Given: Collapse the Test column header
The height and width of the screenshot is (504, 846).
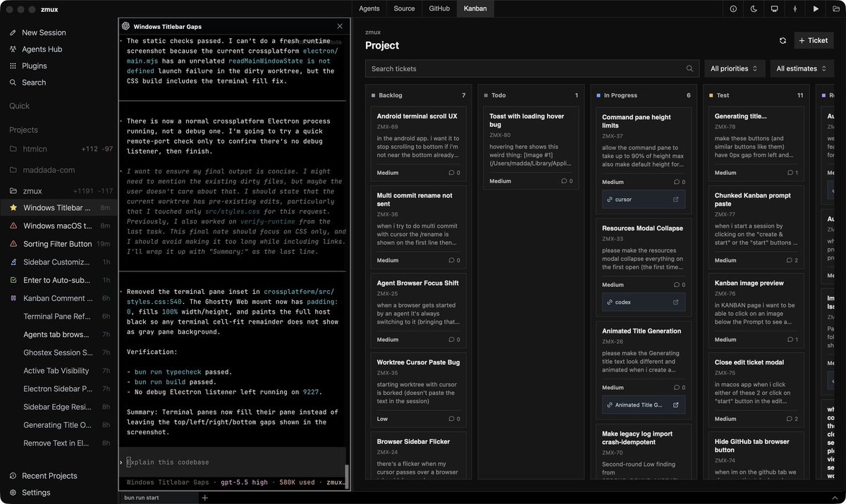Looking at the screenshot, I should (x=756, y=95).
